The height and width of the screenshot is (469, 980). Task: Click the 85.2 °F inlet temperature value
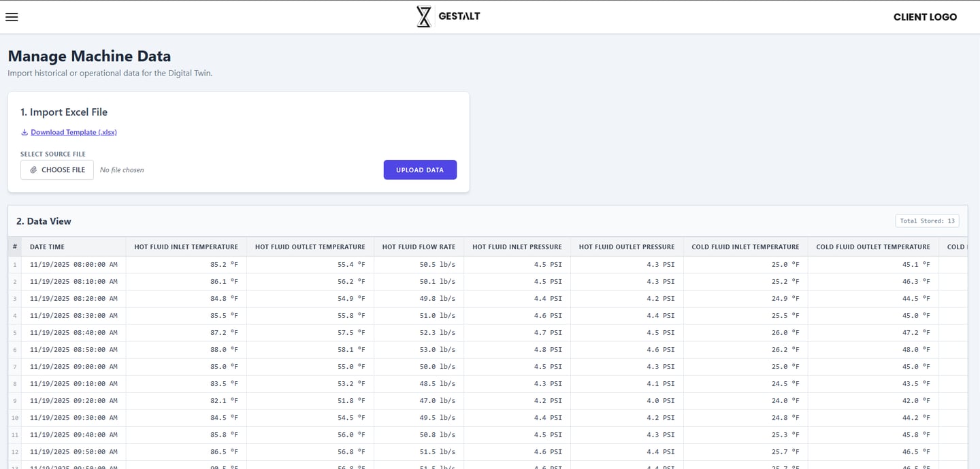(224, 264)
